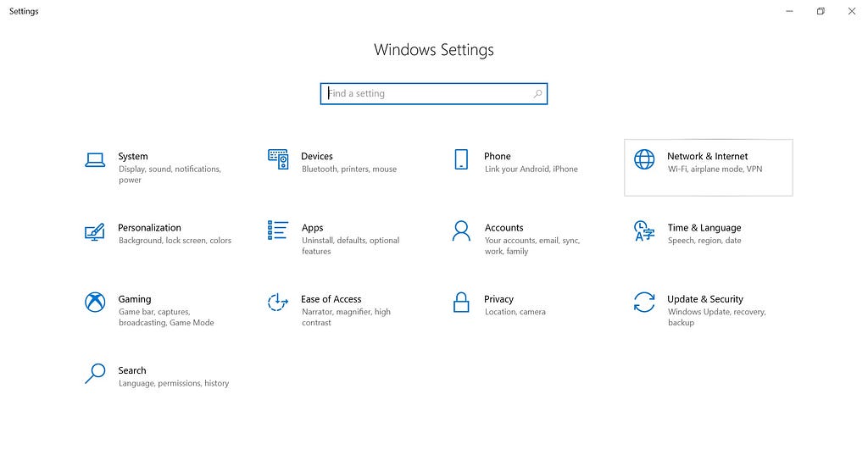Click 'Background, lock screen, colors' text
The width and height of the screenshot is (868, 461).
point(175,241)
